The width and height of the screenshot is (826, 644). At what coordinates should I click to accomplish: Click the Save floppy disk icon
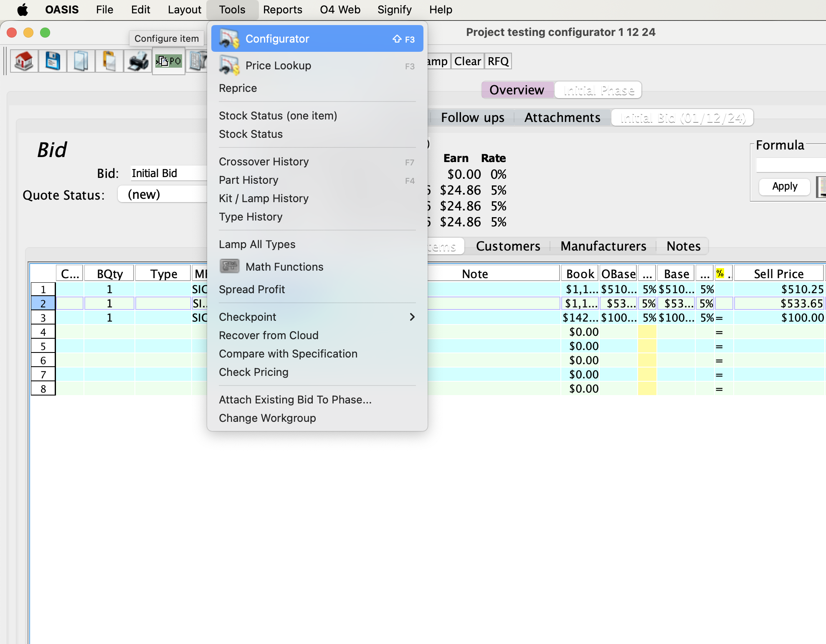tap(53, 61)
